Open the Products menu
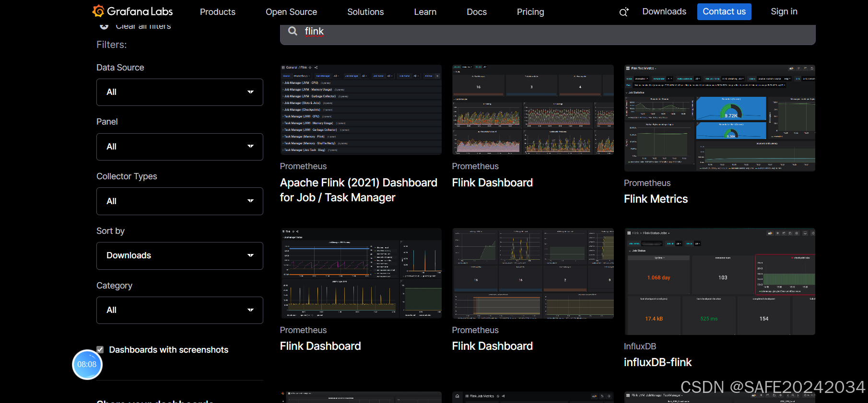Viewport: 868px width, 403px height. tap(218, 12)
